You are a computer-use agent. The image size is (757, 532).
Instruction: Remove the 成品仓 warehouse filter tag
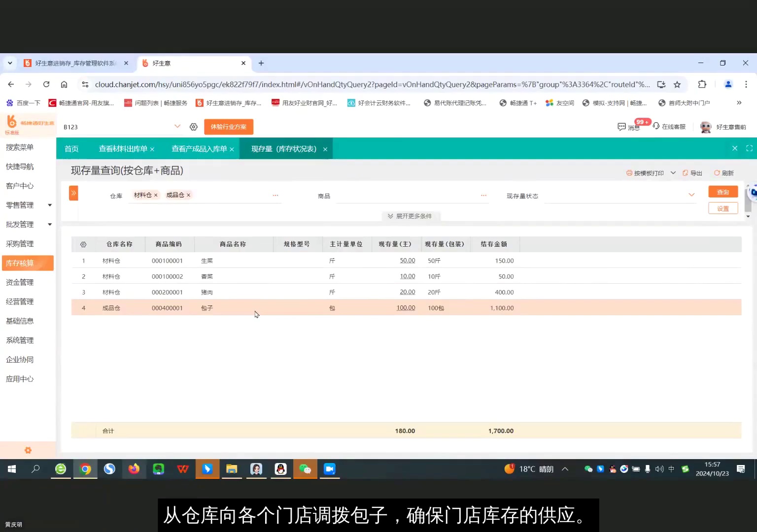click(189, 195)
